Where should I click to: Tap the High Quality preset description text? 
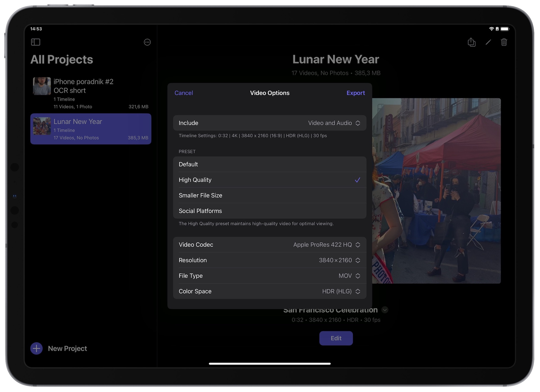pyautogui.click(x=256, y=224)
